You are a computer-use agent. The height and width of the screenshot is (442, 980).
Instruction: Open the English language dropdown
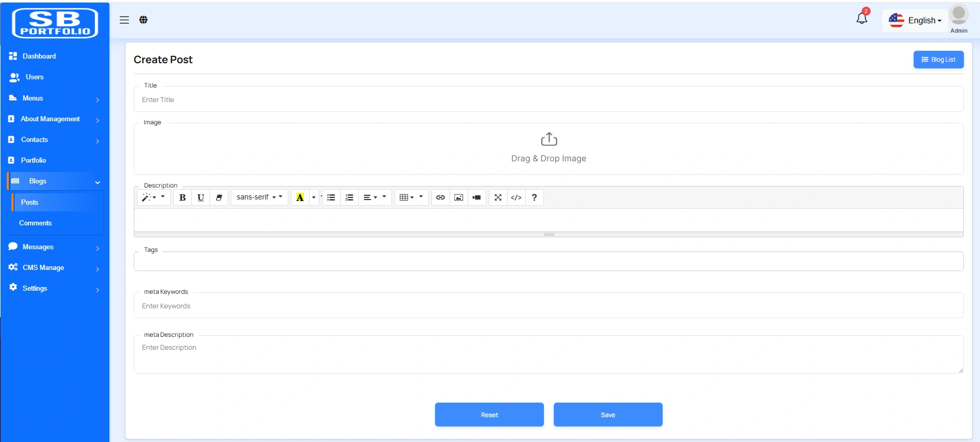click(x=916, y=21)
